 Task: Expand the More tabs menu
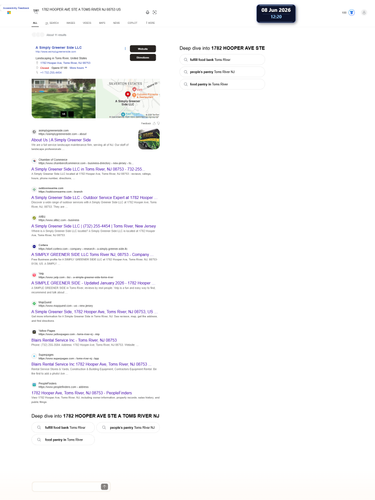(x=150, y=23)
